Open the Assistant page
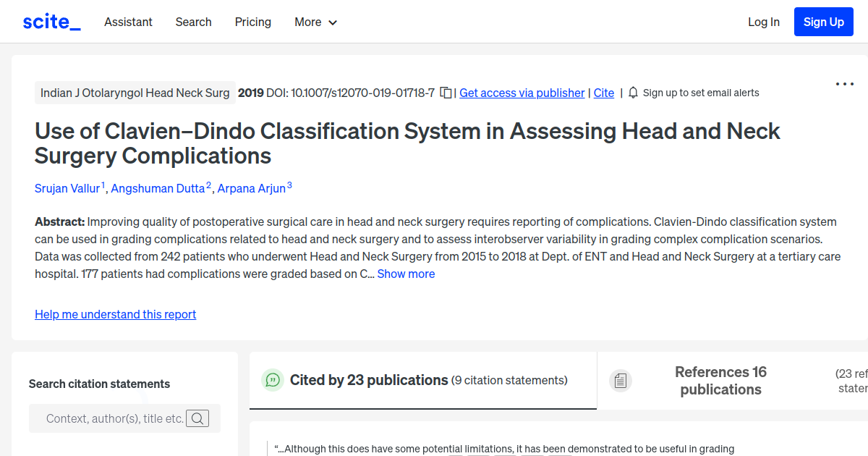The width and height of the screenshot is (868, 456). pos(128,22)
